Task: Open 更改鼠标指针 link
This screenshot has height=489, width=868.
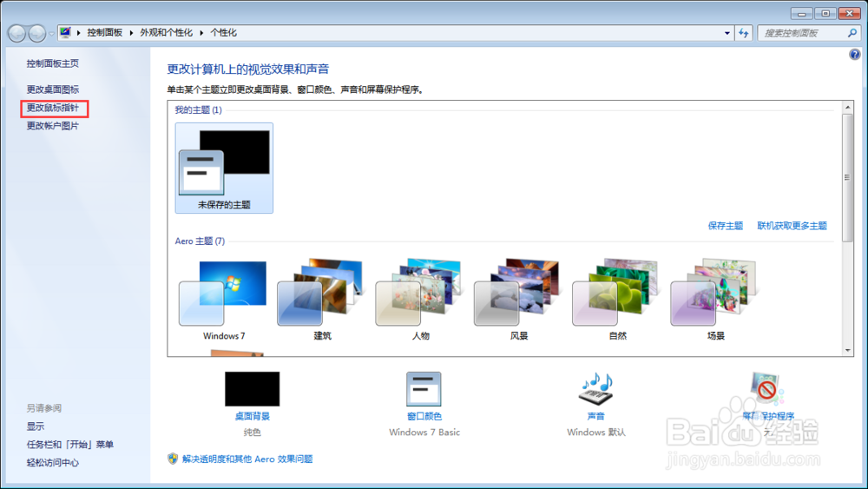Action: [53, 108]
